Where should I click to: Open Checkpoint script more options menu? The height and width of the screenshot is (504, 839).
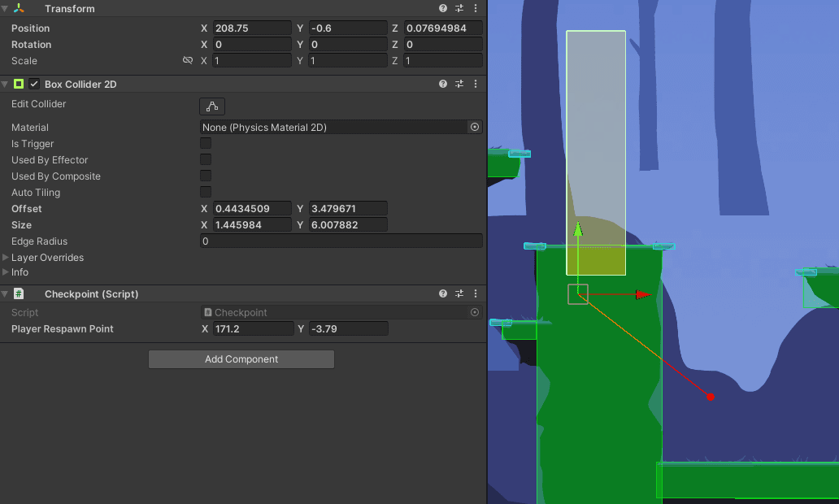(476, 293)
